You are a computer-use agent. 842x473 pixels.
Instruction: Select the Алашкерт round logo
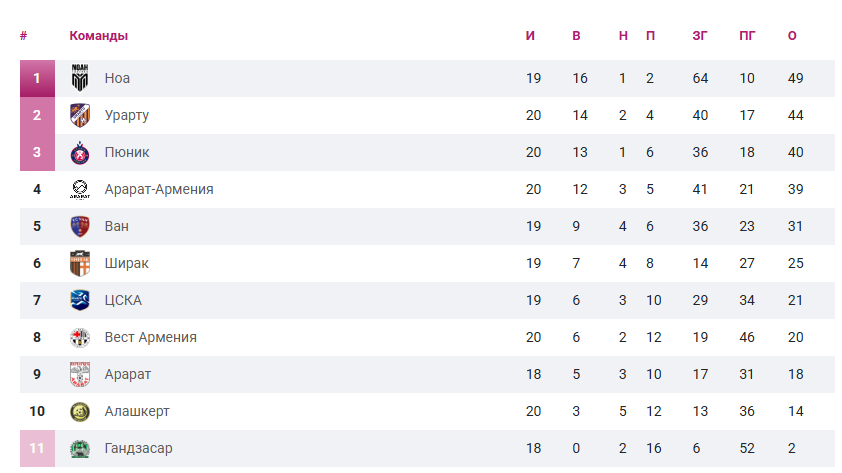tap(80, 412)
